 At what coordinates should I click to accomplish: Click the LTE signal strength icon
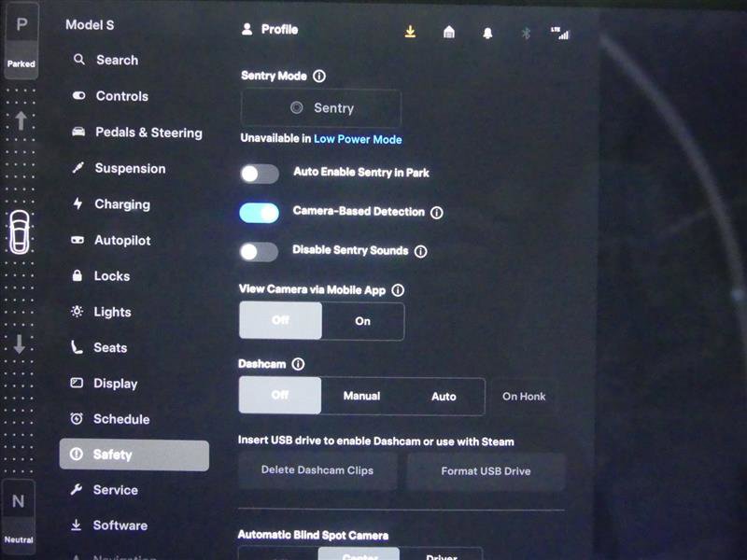tap(559, 33)
